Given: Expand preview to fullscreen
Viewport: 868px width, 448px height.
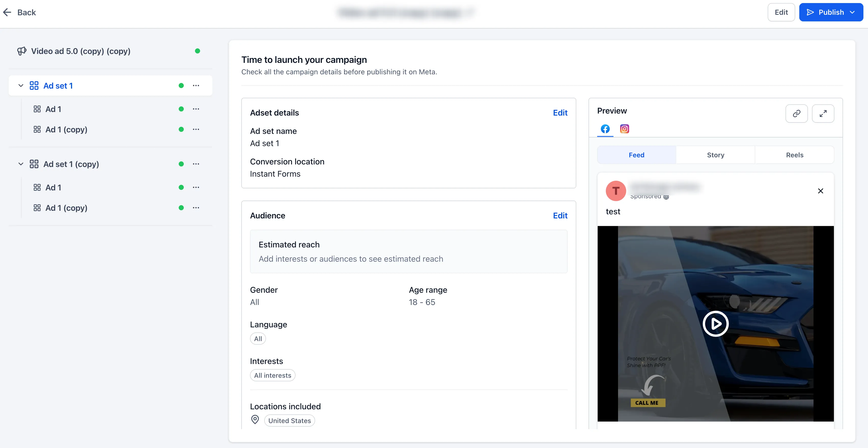Looking at the screenshot, I should pyautogui.click(x=823, y=114).
